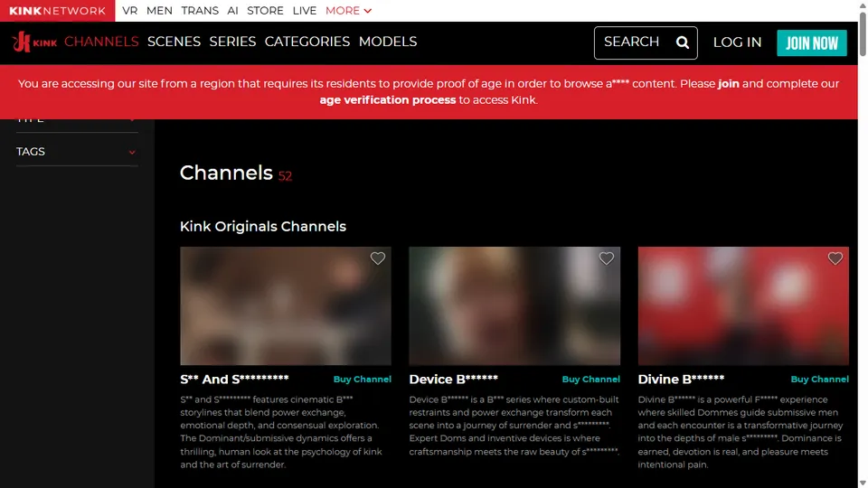
Task: Click the vertical page scrollbar thumb
Action: click(x=863, y=33)
